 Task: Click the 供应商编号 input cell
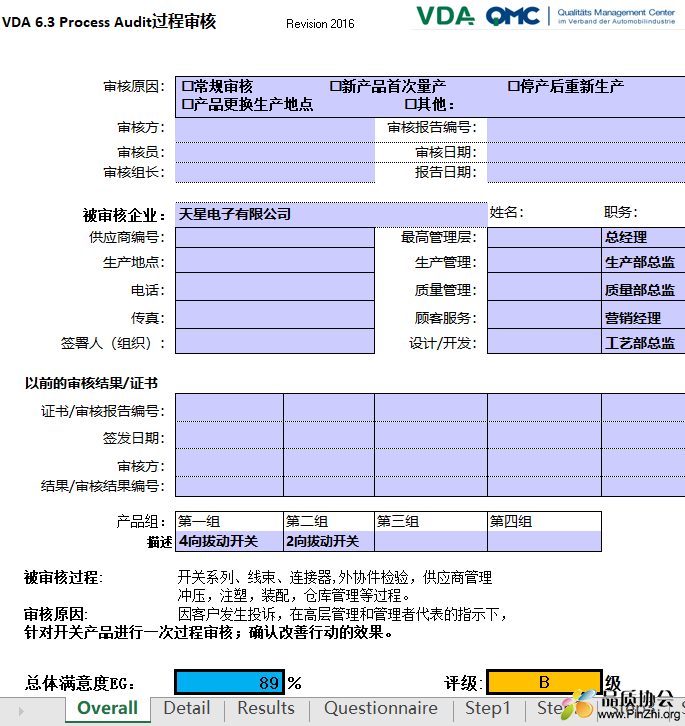coord(275,238)
